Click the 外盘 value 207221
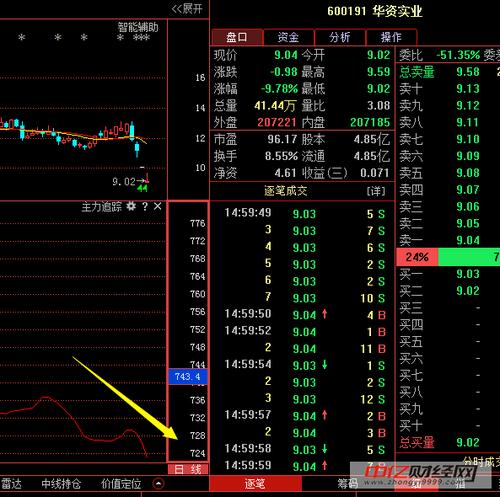500x497 pixels. 277,122
